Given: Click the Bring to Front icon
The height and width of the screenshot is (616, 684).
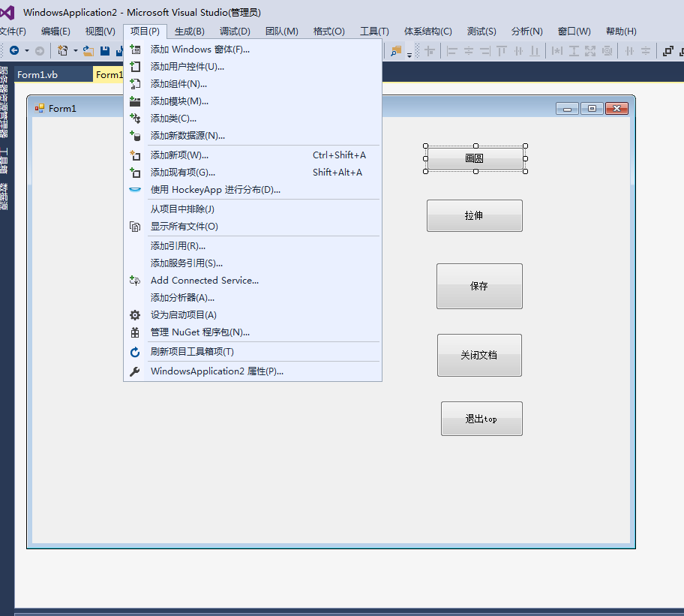Looking at the screenshot, I should tap(667, 51).
